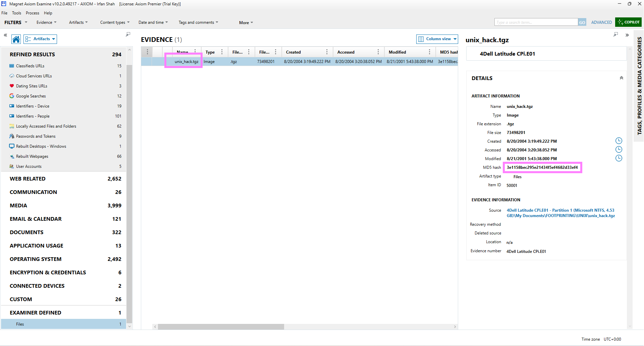Click the Google Searches icon

12,96
